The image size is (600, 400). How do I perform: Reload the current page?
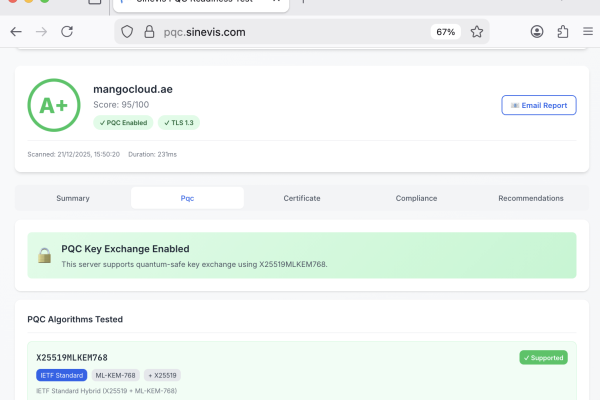tap(67, 32)
